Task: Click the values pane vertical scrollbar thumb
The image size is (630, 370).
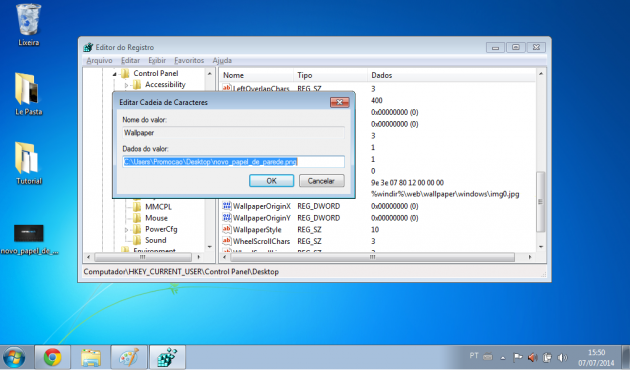Action: tap(541, 201)
